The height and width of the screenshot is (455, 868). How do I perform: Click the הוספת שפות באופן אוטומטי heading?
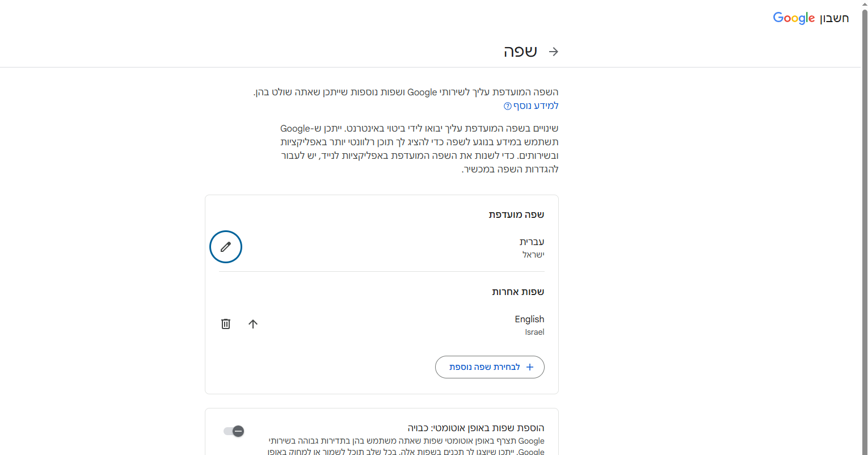(475, 428)
